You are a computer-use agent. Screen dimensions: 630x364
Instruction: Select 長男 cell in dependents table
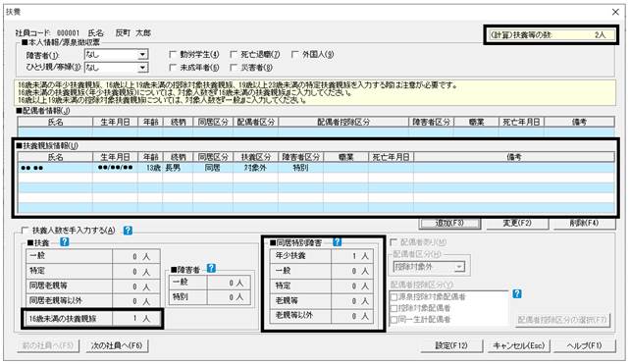(x=178, y=168)
